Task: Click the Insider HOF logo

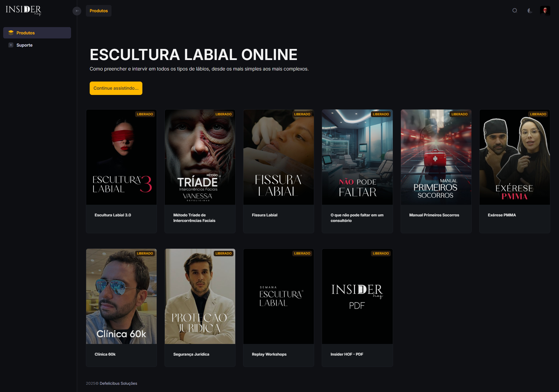Action: tap(24, 10)
